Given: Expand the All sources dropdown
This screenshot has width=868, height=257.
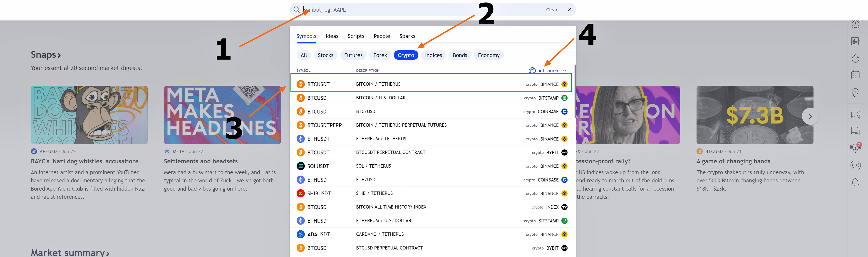Looking at the screenshot, I should (x=548, y=71).
